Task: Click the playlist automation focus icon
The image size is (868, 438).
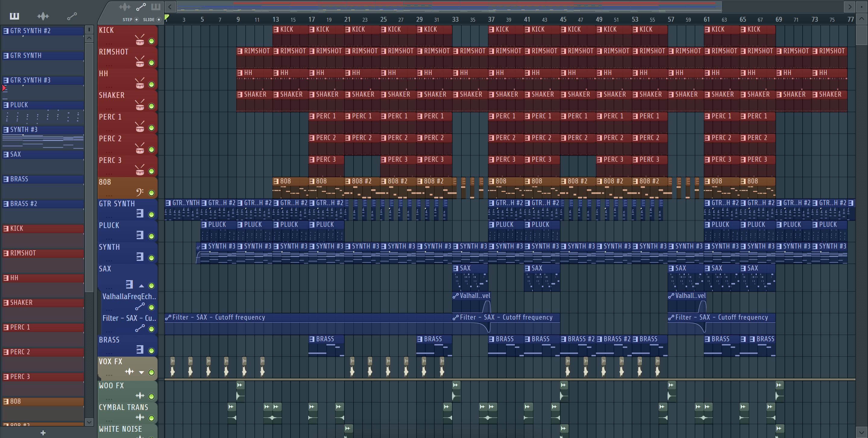Action: 141,7
